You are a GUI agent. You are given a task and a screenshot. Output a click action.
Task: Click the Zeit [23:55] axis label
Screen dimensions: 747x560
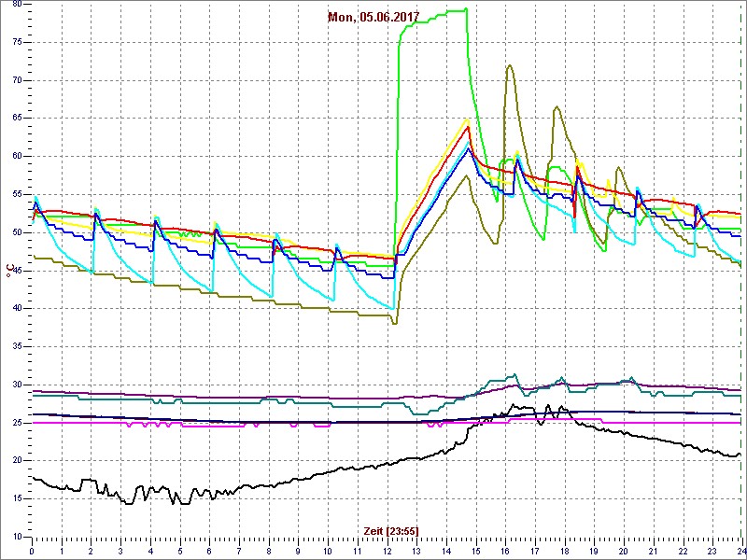click(391, 530)
